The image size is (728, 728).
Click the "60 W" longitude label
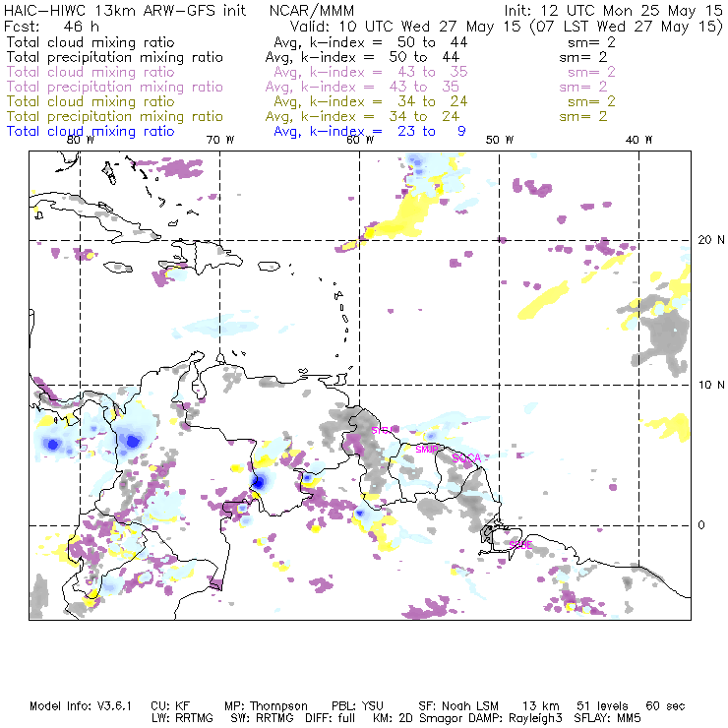tap(360, 140)
